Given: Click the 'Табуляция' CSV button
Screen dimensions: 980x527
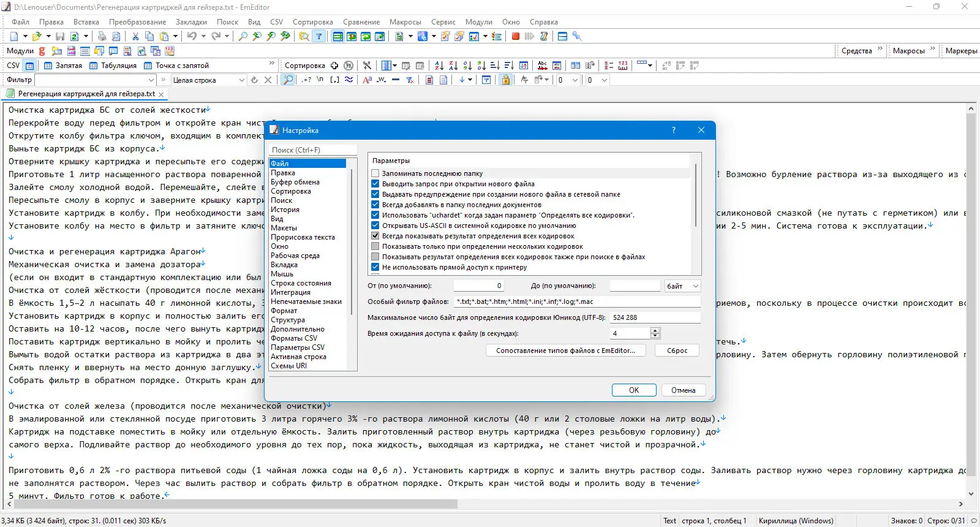Looking at the screenshot, I should tap(113, 66).
